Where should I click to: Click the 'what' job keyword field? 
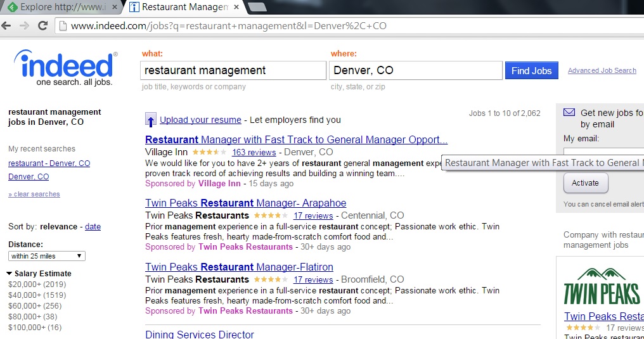pyautogui.click(x=233, y=70)
